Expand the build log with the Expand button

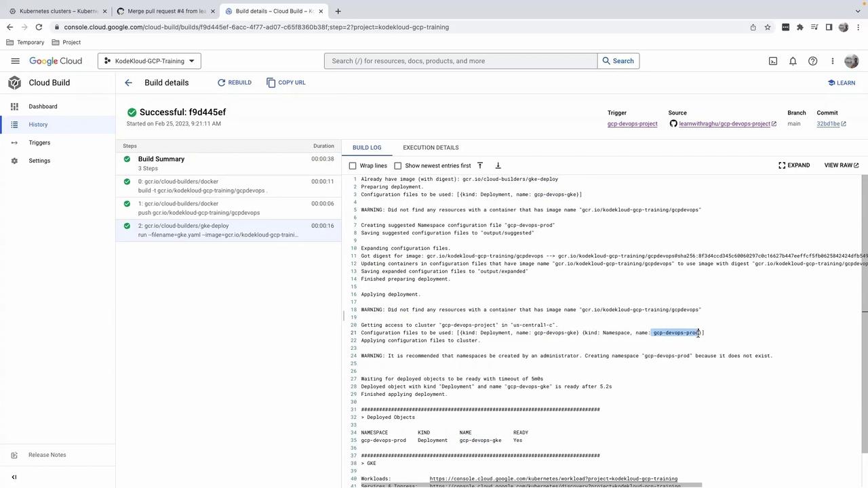coord(794,165)
